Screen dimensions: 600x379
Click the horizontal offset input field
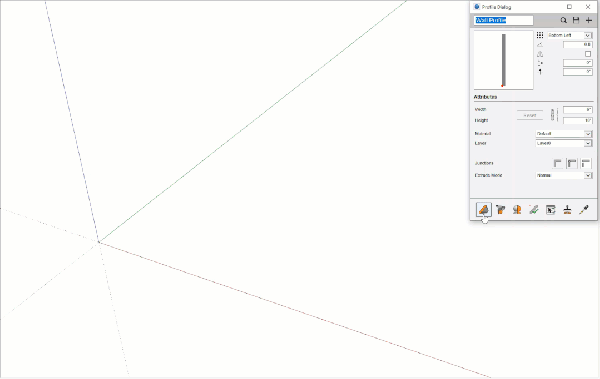[578, 63]
